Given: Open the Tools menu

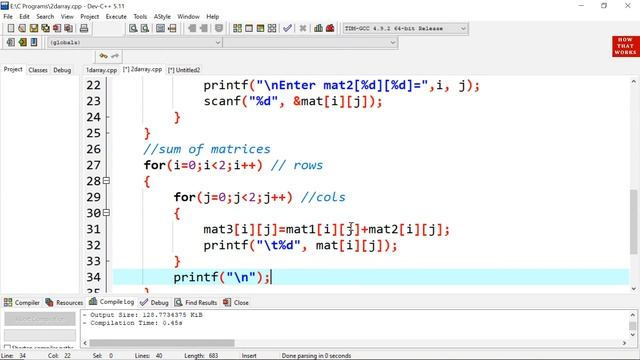Looking at the screenshot, I should pos(140,17).
